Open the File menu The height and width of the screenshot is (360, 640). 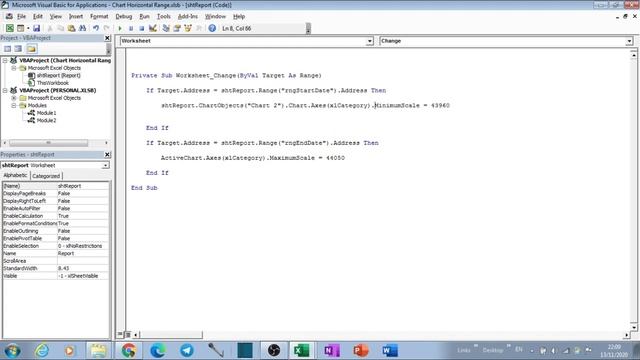click(21, 16)
